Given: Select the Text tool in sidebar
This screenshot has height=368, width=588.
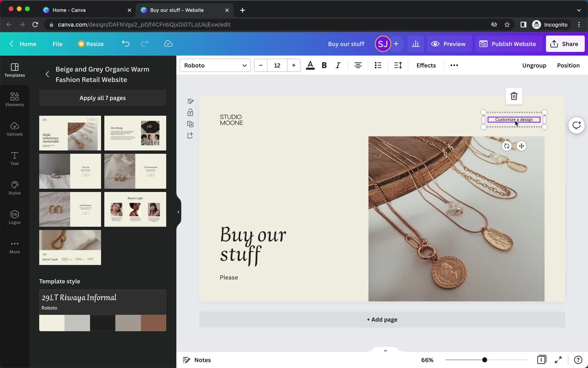Looking at the screenshot, I should point(14,158).
